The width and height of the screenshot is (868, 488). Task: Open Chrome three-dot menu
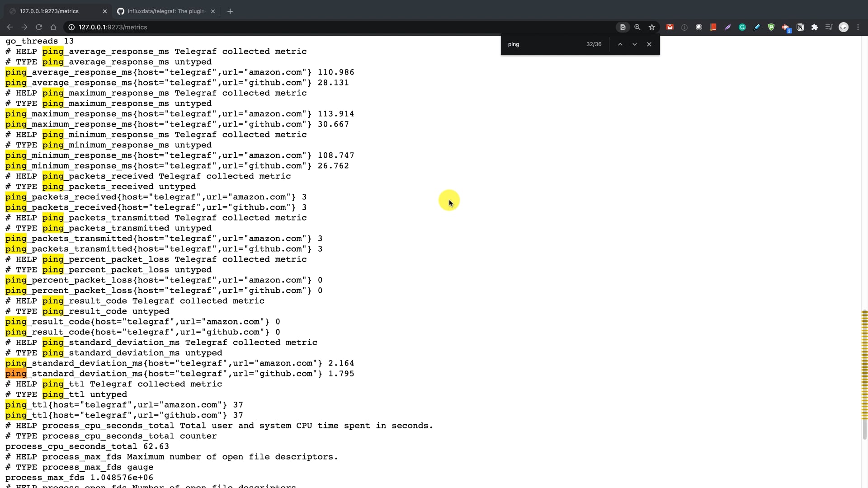[x=858, y=27]
